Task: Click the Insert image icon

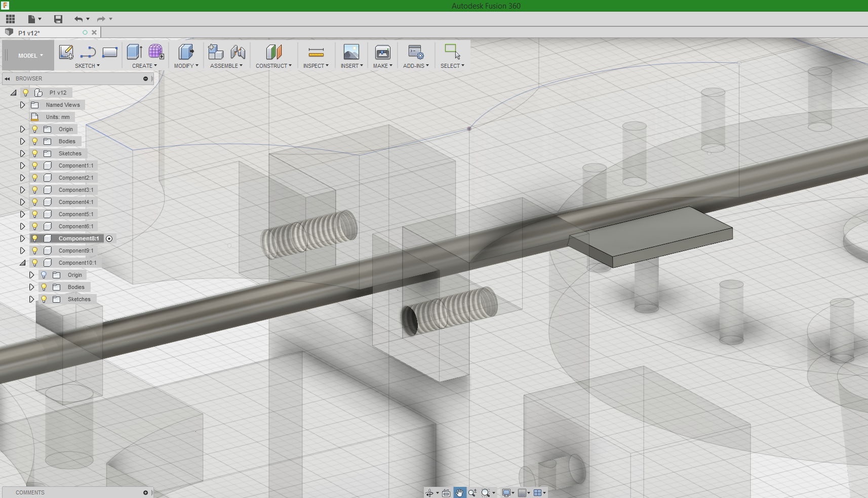Action: pos(351,52)
